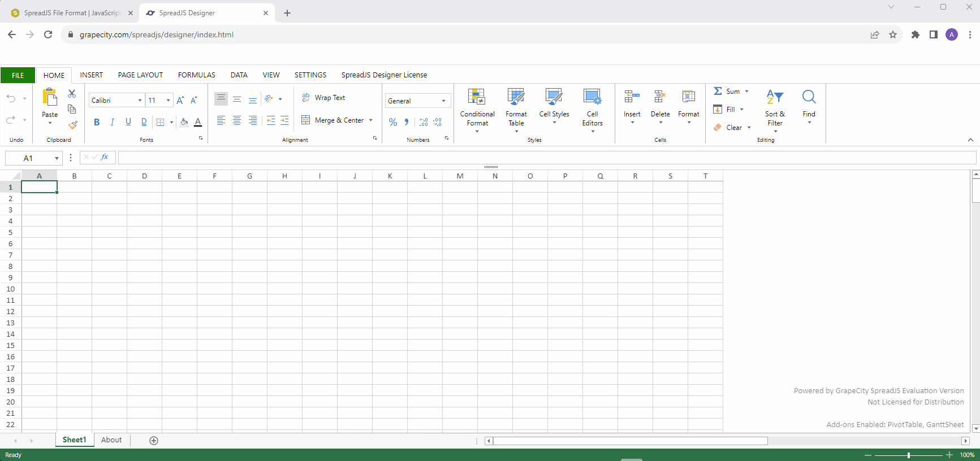Apply percent style format
Image resolution: width=980 pixels, height=461 pixels.
pos(393,122)
